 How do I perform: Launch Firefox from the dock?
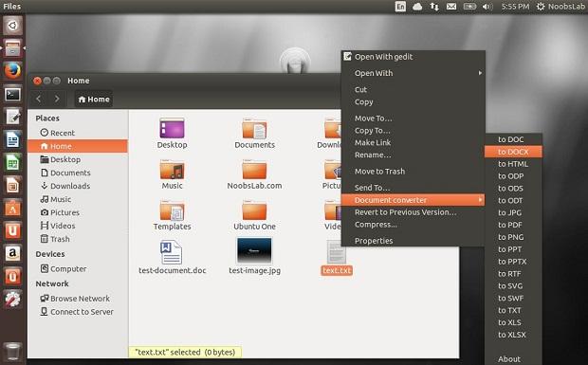pos(12,71)
